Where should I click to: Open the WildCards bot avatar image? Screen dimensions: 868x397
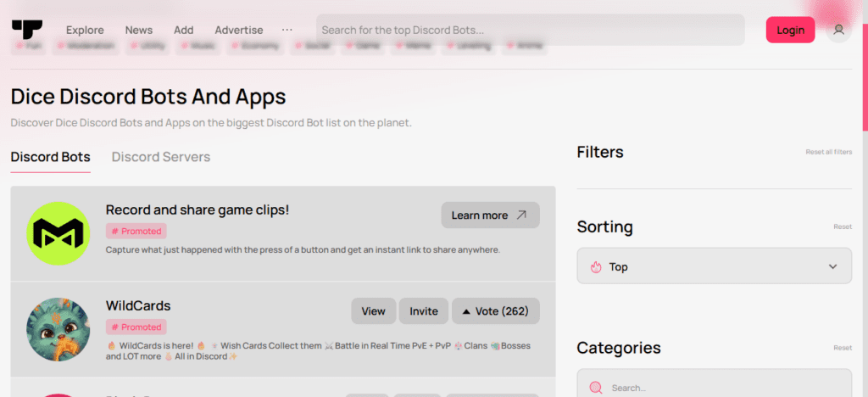(58, 329)
